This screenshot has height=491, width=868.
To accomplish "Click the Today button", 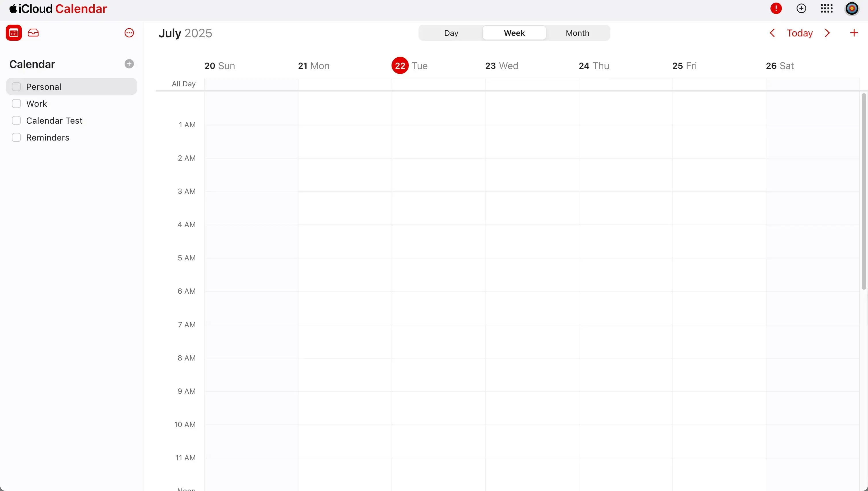I will click(x=800, y=33).
